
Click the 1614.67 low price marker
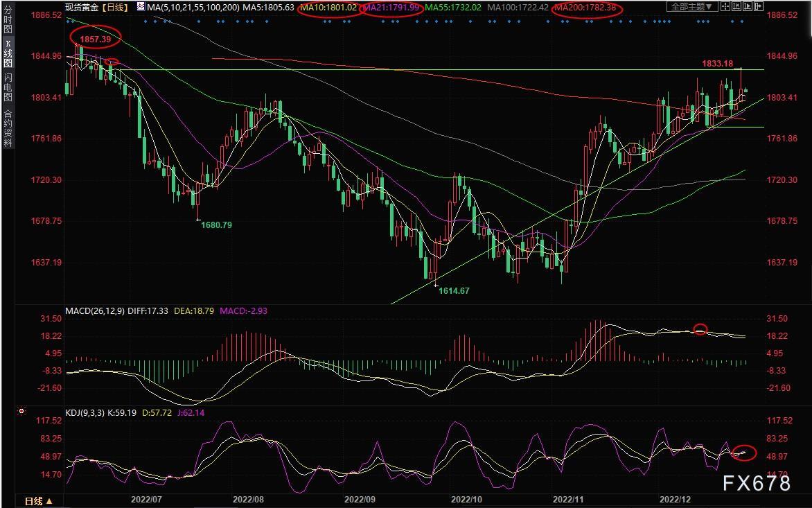click(454, 291)
